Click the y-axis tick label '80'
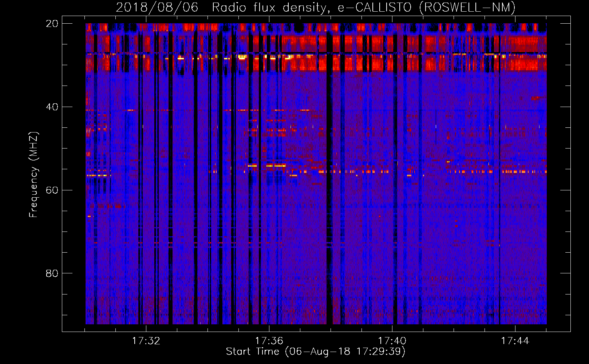The height and width of the screenshot is (364, 589). 52,273
